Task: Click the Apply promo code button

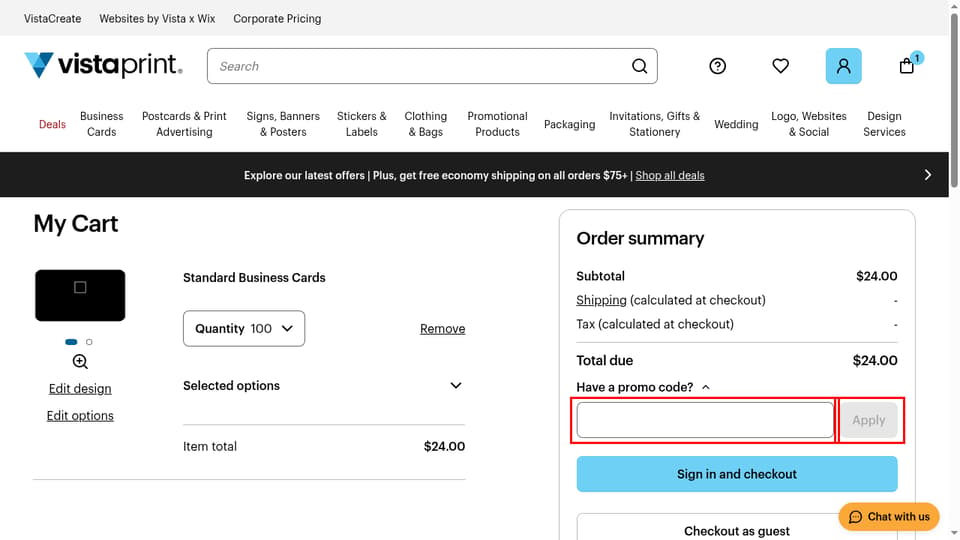Action: [869, 420]
